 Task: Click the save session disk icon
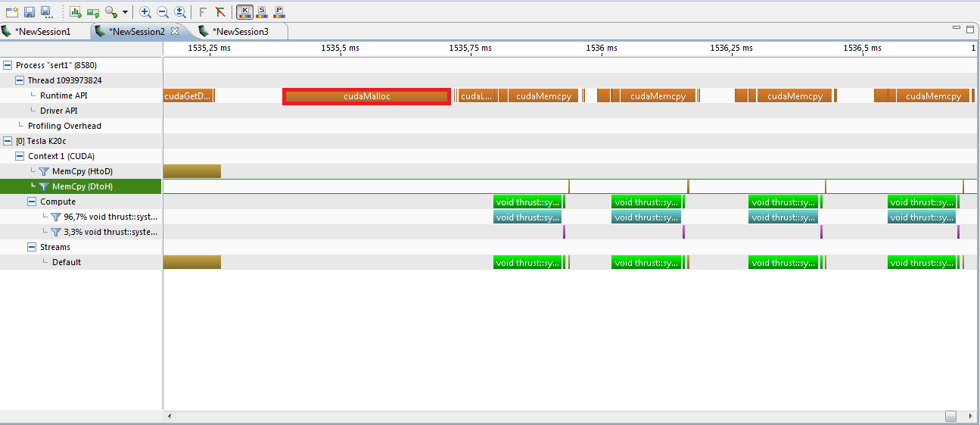point(29,12)
